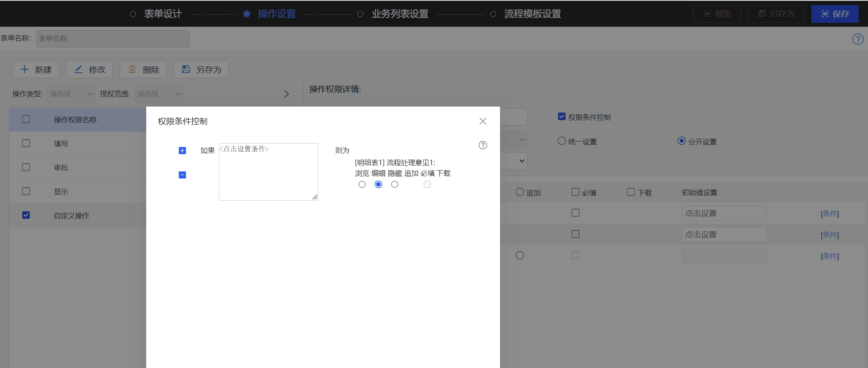The width and height of the screenshot is (868, 368).
Task: Uncheck the 自定义操作 row checkbox
Action: tap(26, 215)
